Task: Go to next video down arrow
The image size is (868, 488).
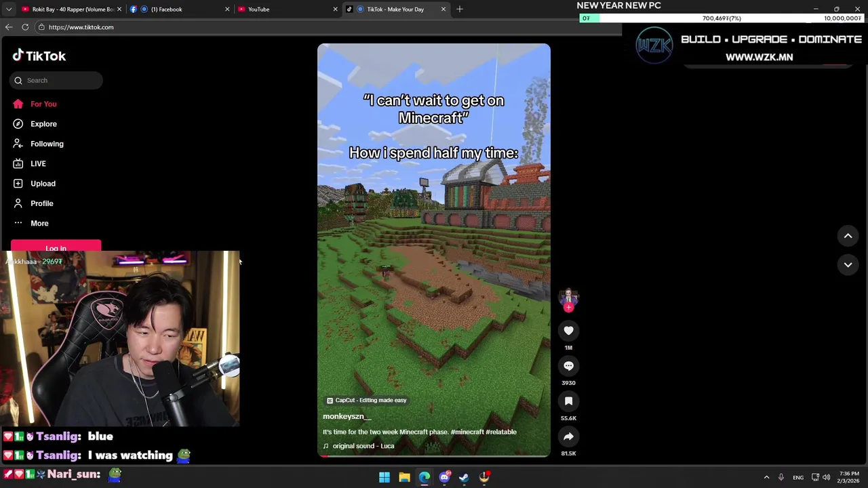Action: point(848,265)
